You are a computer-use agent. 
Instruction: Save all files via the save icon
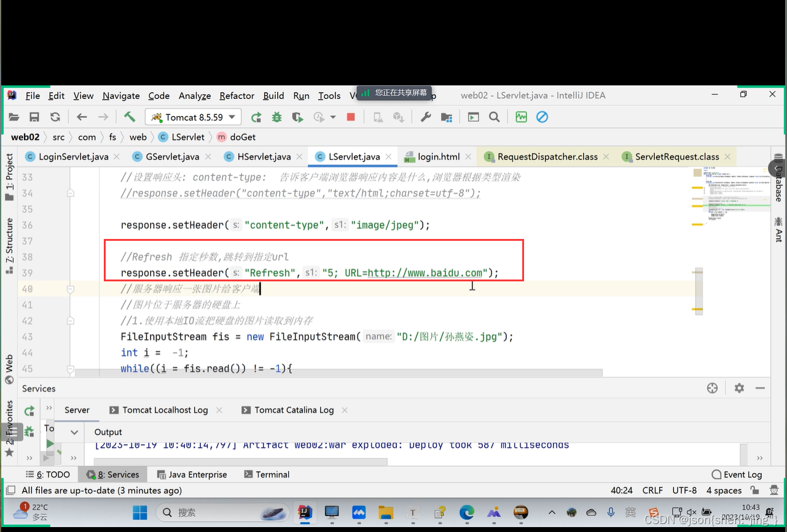(x=34, y=117)
